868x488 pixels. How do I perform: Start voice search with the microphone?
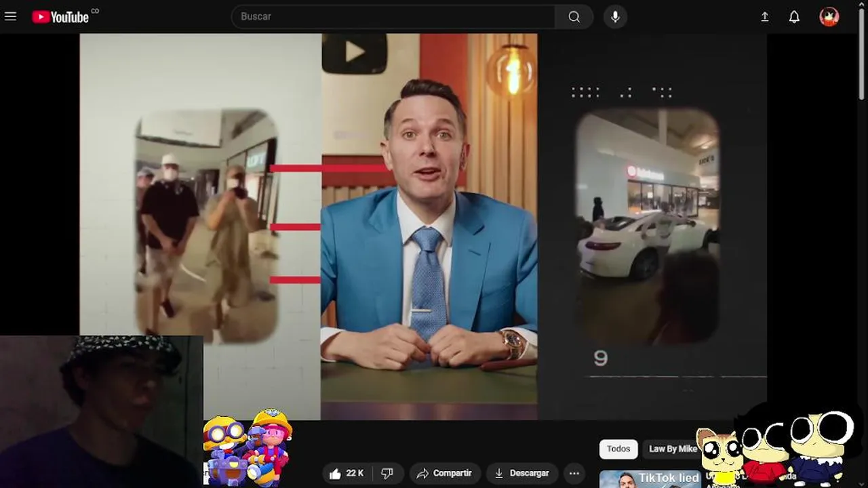pyautogui.click(x=615, y=16)
